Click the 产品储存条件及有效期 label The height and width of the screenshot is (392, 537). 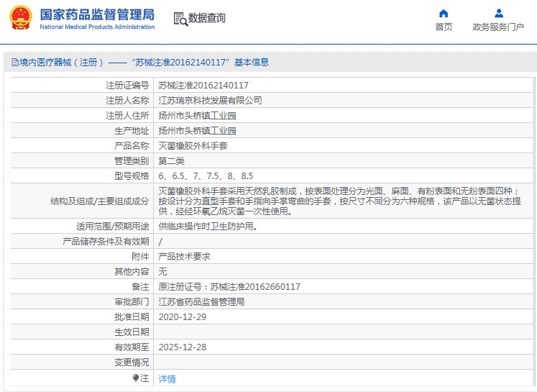[106, 242]
